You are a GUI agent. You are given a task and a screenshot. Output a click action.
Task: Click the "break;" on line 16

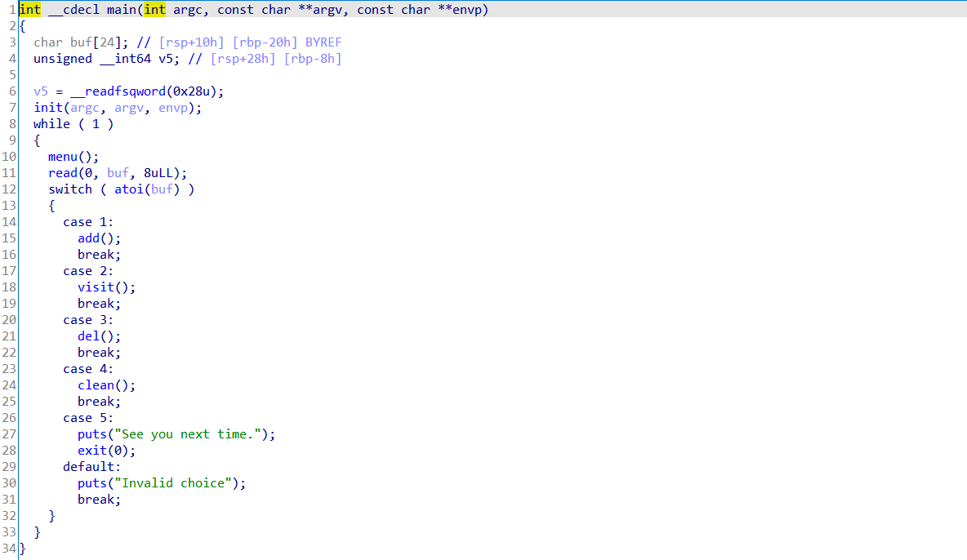click(100, 255)
